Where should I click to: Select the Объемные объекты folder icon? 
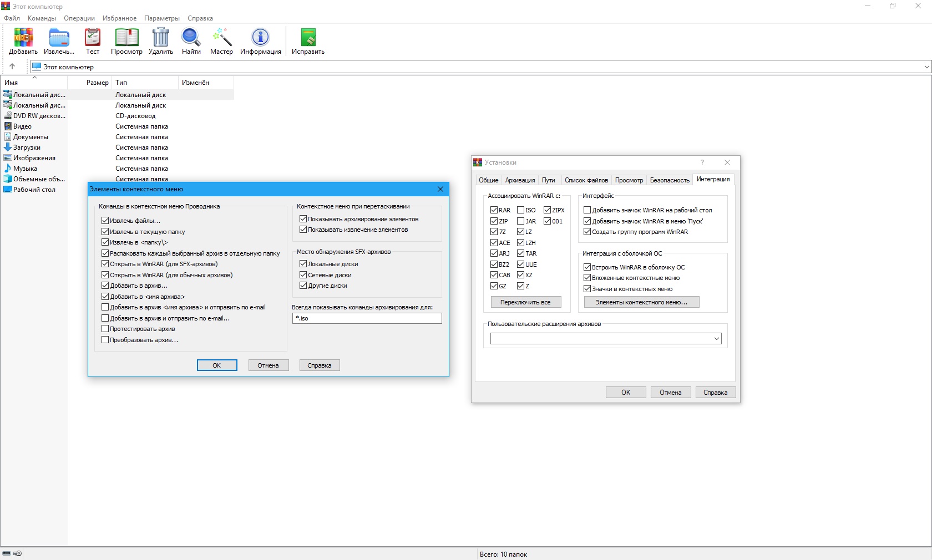click(x=8, y=179)
